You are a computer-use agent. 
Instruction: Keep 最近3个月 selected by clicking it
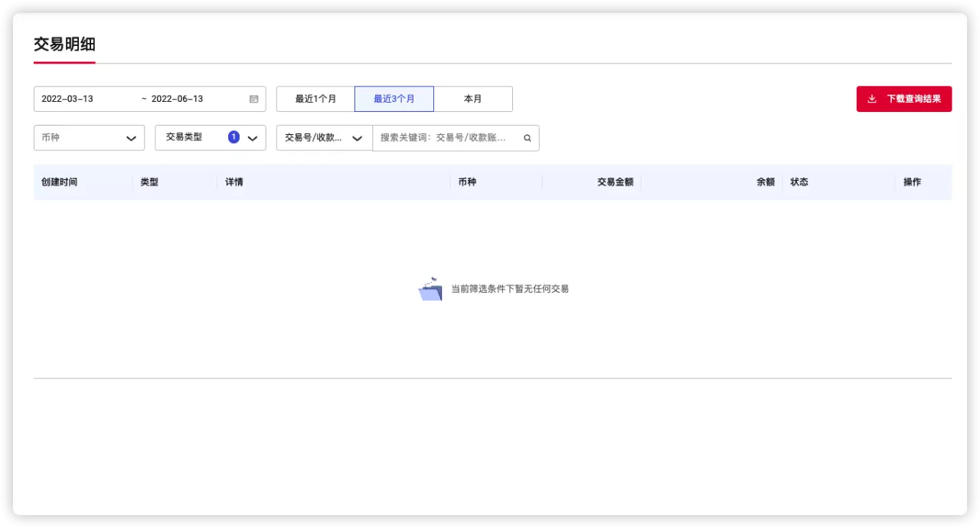[394, 99]
